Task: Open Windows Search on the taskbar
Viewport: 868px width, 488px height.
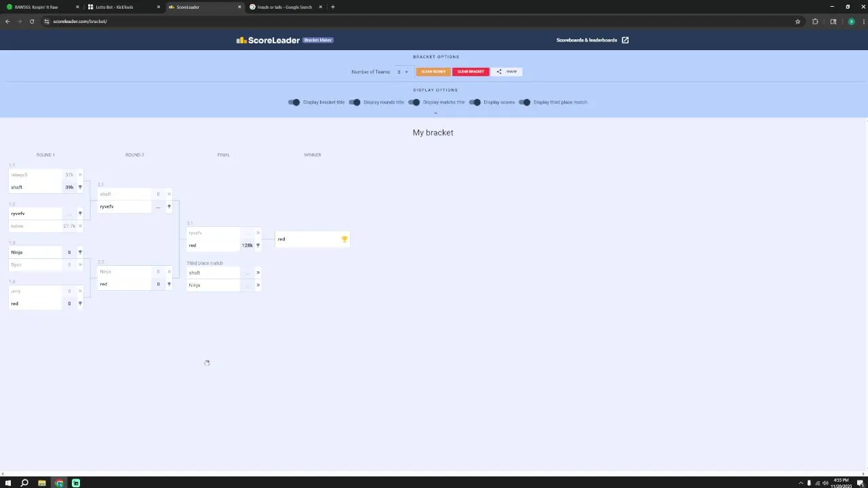Action: point(24,483)
